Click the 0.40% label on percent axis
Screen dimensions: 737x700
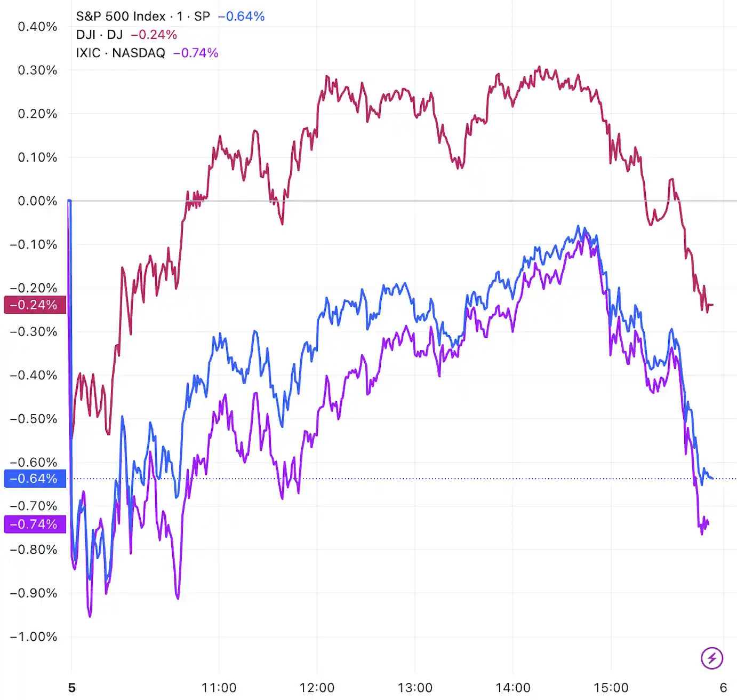point(37,27)
